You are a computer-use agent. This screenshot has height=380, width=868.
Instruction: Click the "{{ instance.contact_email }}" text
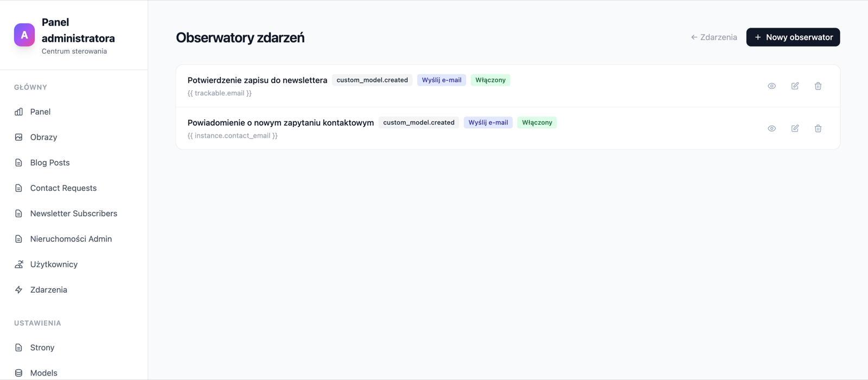233,136
